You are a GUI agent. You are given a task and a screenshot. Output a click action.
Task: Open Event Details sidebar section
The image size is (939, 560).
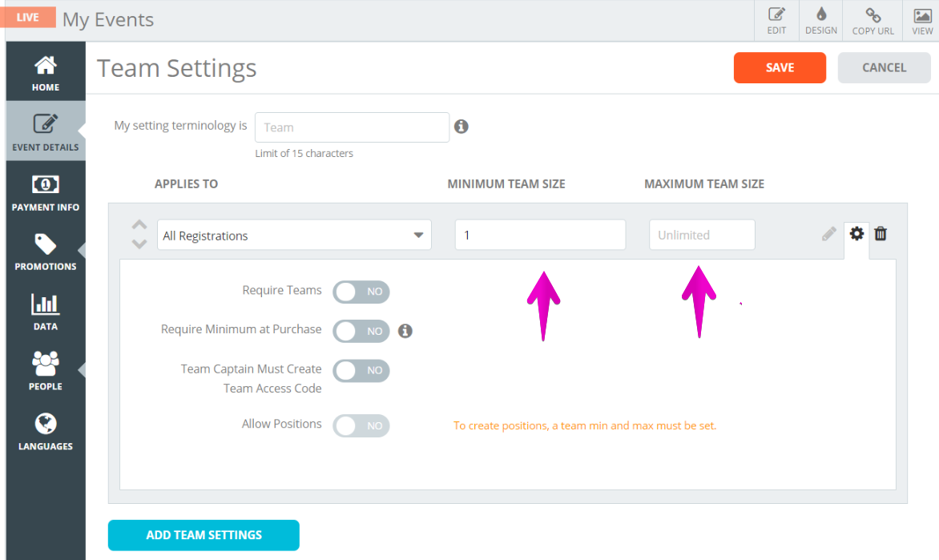tap(46, 131)
